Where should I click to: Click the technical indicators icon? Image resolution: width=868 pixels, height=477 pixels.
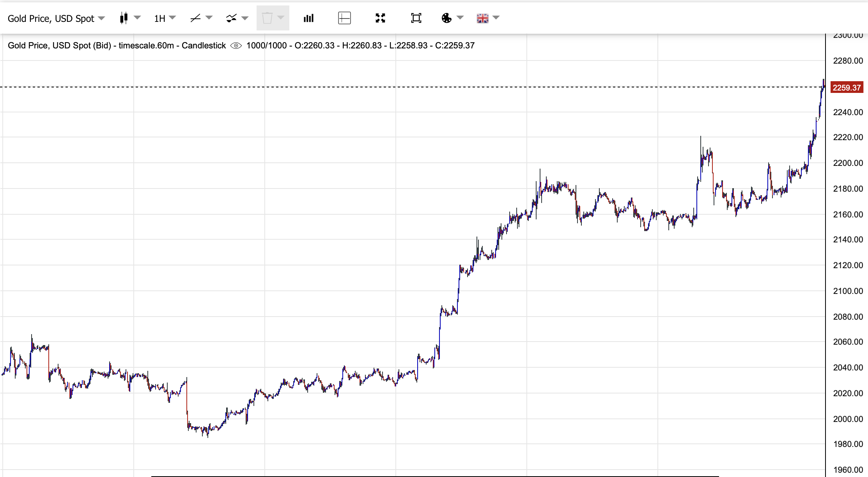click(231, 18)
